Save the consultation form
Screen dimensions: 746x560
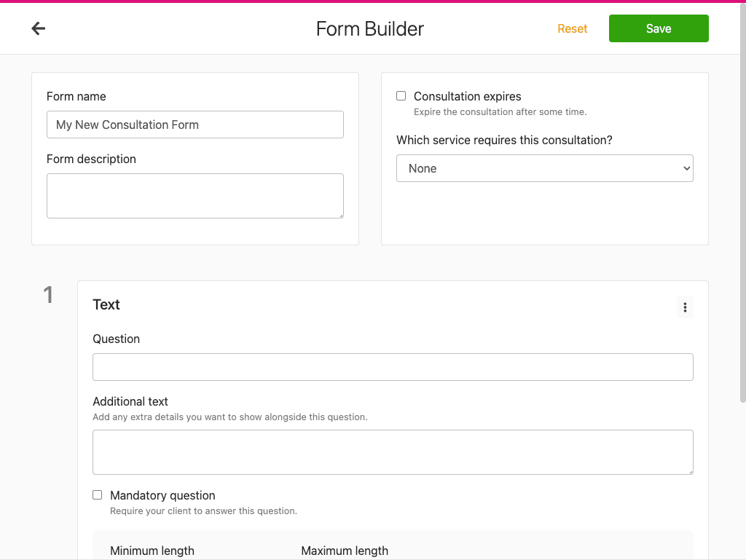pos(659,28)
